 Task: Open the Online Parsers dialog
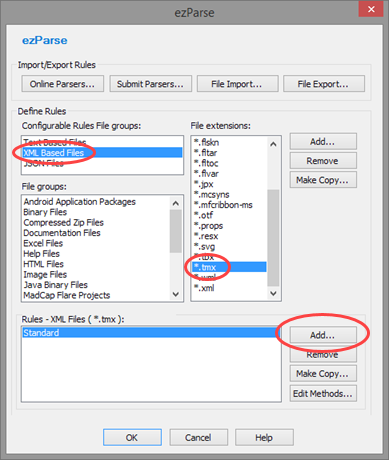62,84
